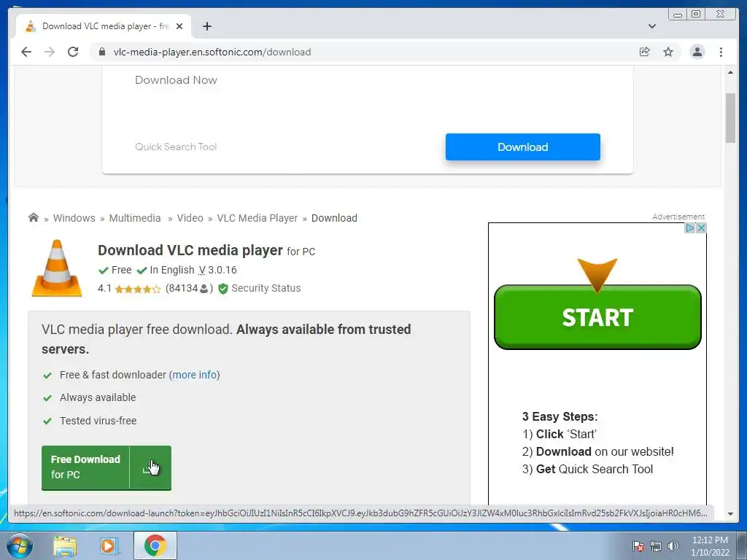
Task: Close the Download VLC media player tab
Action: point(179,26)
